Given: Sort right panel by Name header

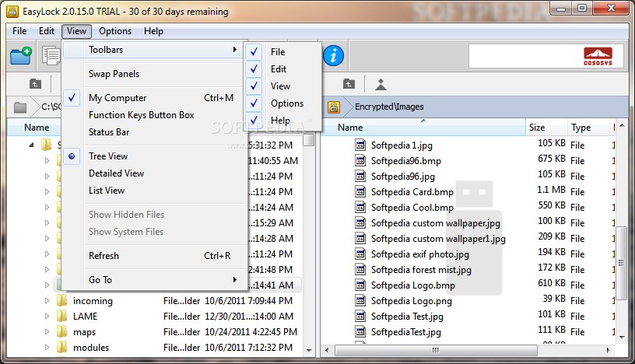Looking at the screenshot, I should pyautogui.click(x=424, y=127).
